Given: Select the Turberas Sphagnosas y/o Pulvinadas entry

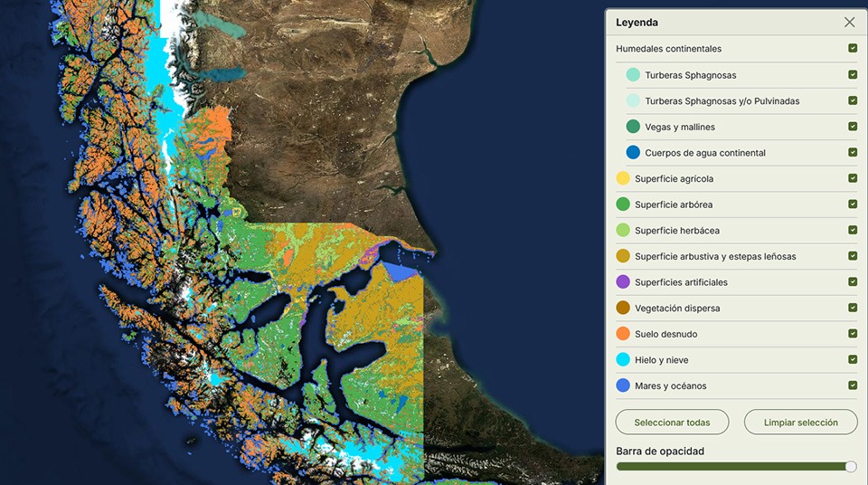Looking at the screenshot, I should click(x=722, y=101).
